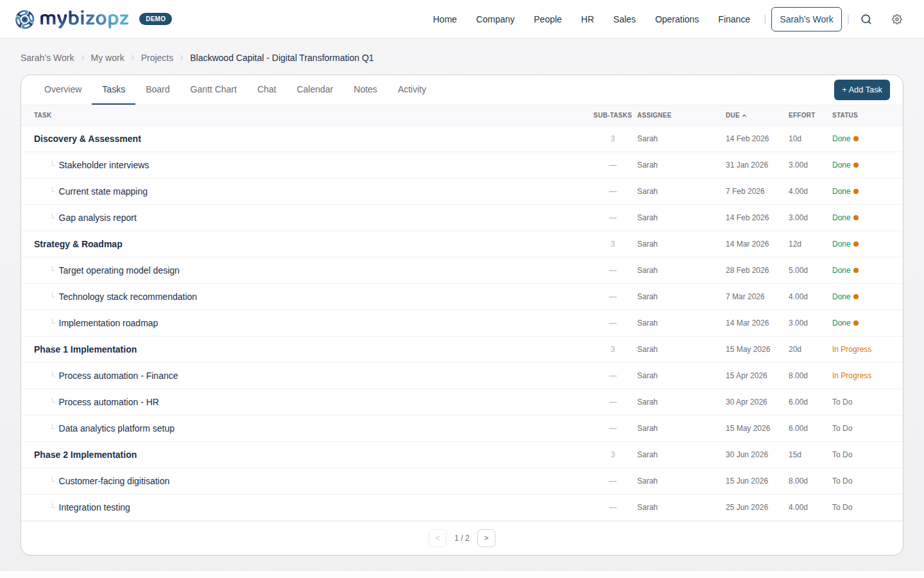
Task: Collapse the Phase 2 Implementation group
Action: click(85, 454)
